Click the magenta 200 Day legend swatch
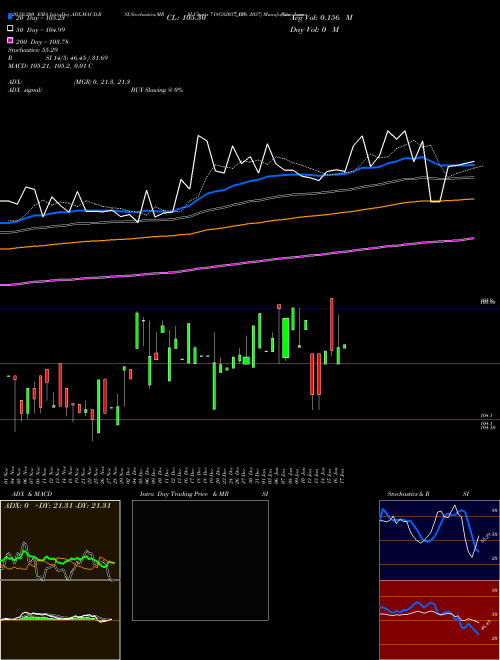 point(11,41)
